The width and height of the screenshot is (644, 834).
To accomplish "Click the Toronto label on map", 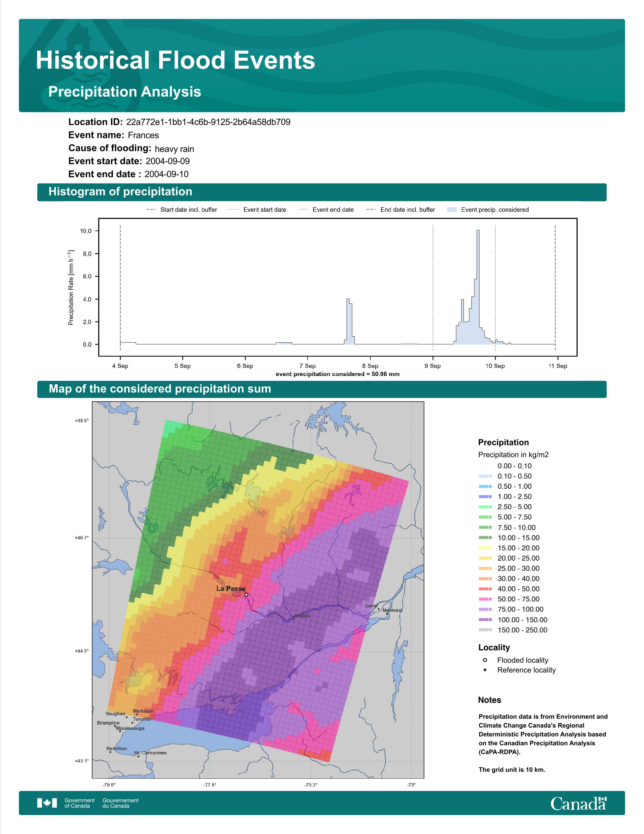I will (142, 719).
